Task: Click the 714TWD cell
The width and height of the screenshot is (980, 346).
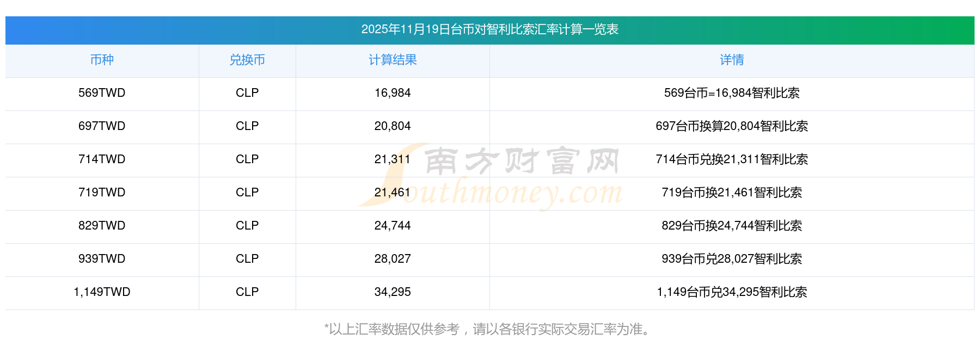Action: (x=102, y=159)
